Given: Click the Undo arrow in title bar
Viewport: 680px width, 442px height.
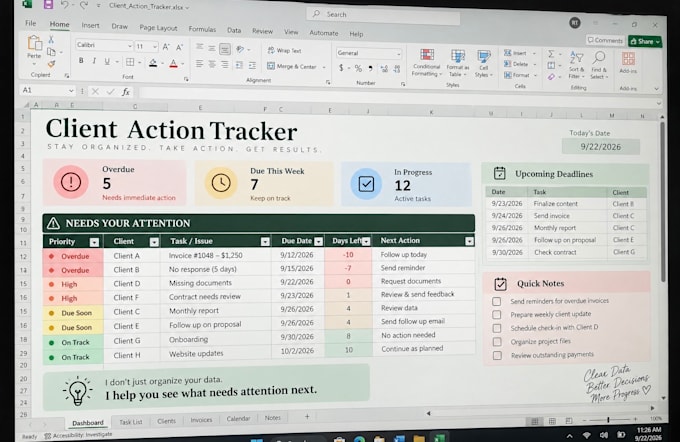Looking at the screenshot, I should click(64, 5).
